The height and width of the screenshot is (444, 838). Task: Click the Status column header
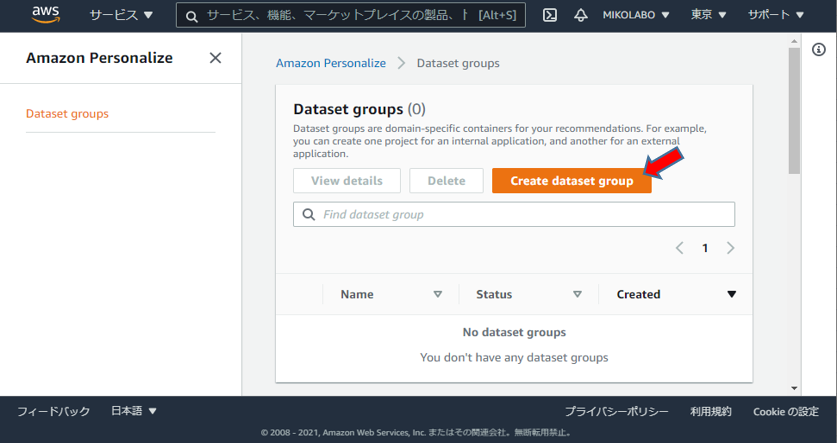coord(494,294)
